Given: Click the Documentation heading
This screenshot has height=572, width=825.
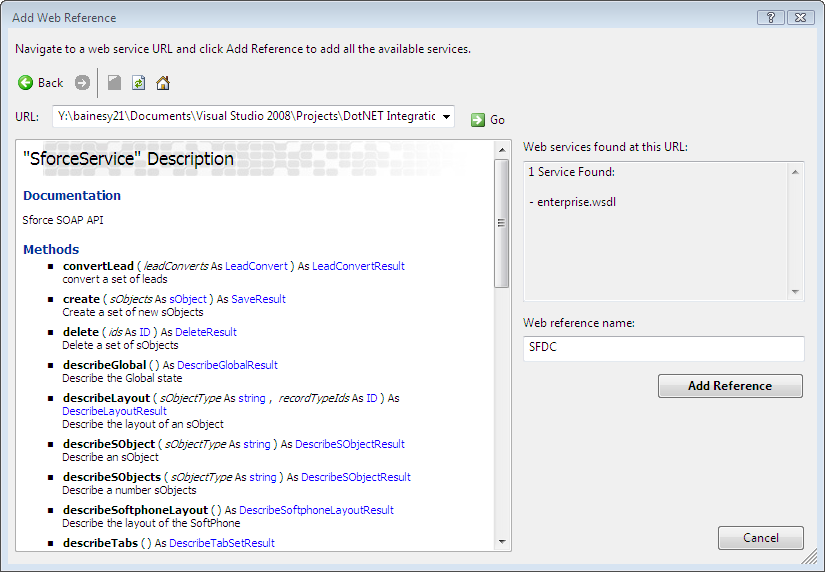Looking at the screenshot, I should click(x=72, y=196).
